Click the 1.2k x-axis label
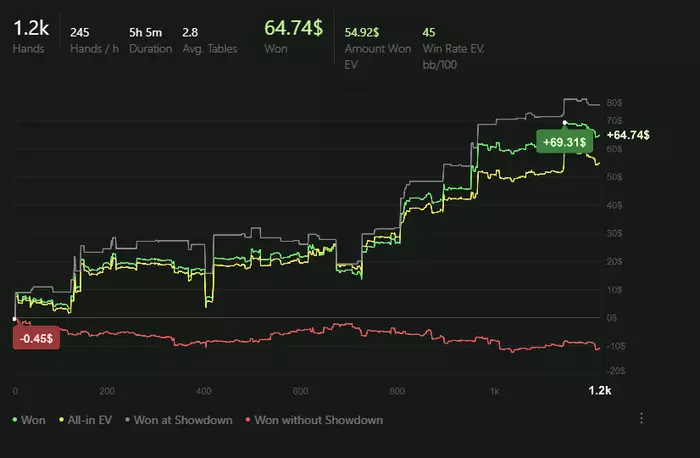This screenshot has width=700, height=458. click(600, 391)
